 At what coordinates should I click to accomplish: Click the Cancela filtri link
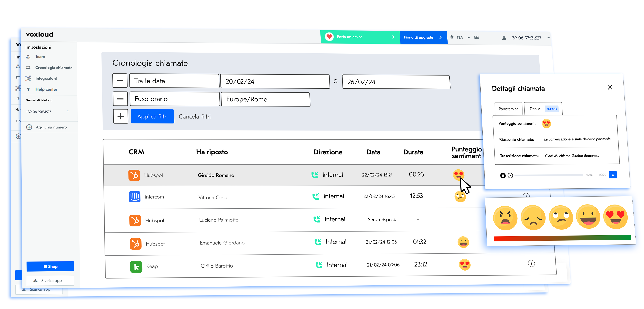pyautogui.click(x=195, y=116)
